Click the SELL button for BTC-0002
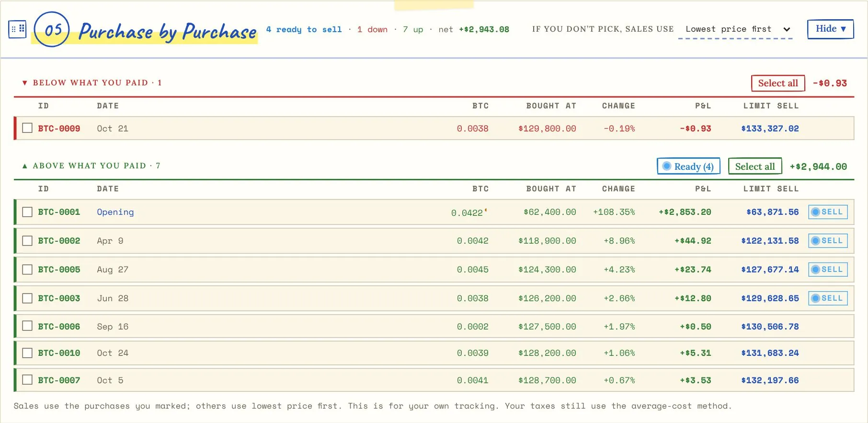Viewport: 868px width, 423px height. pos(828,241)
